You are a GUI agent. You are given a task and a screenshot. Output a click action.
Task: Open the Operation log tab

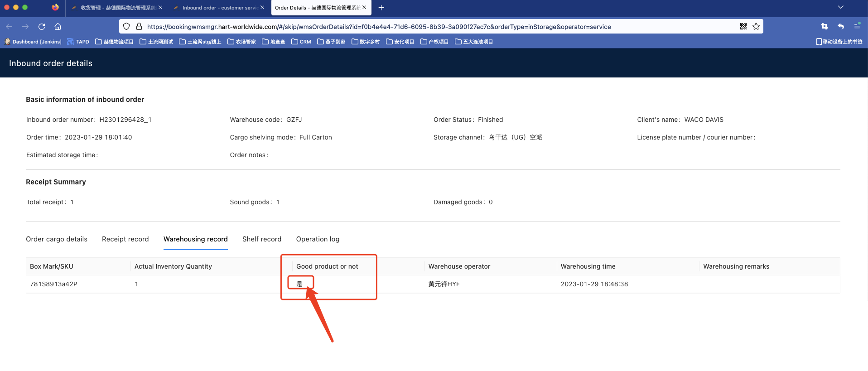[318, 239]
